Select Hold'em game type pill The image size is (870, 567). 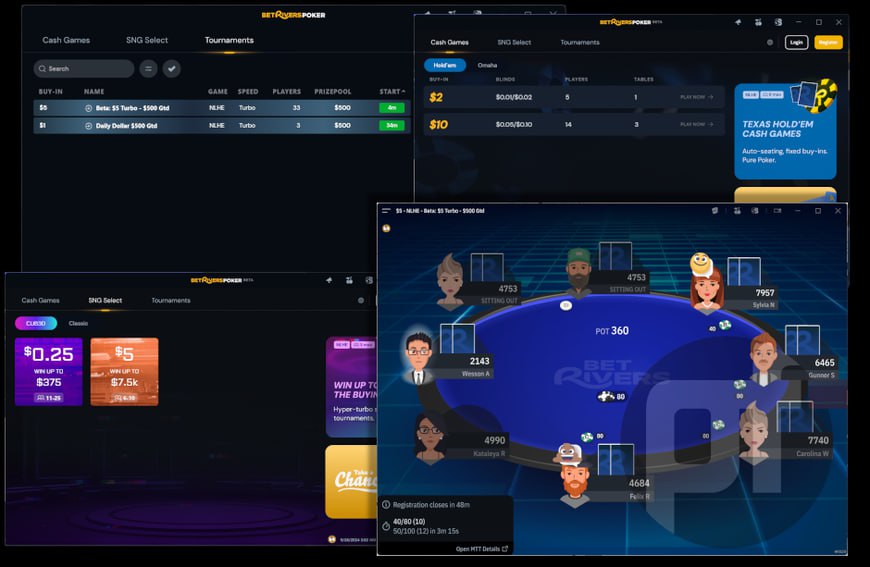coord(444,65)
